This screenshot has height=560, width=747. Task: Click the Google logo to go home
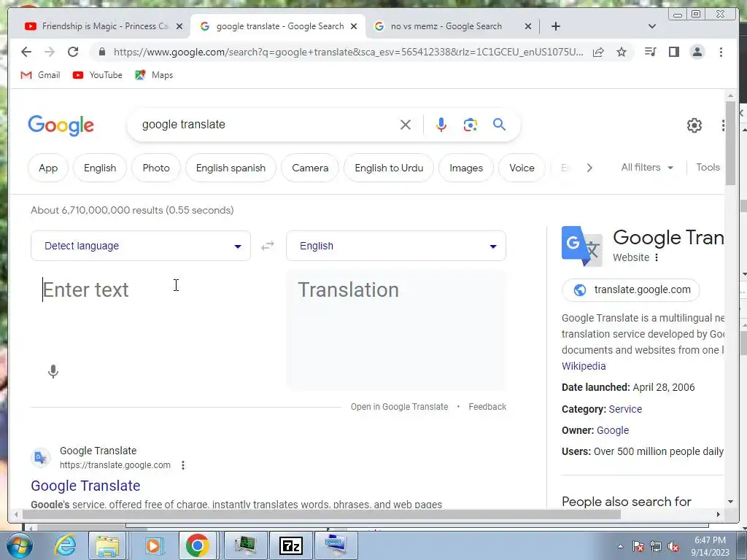[61, 125]
